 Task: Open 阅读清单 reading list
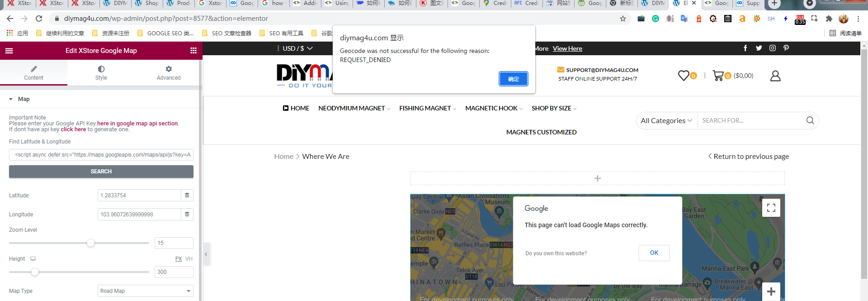click(845, 33)
